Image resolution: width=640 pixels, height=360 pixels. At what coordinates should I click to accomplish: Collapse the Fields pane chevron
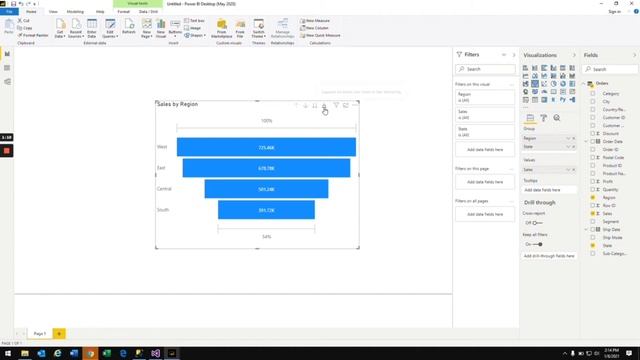coord(634,55)
